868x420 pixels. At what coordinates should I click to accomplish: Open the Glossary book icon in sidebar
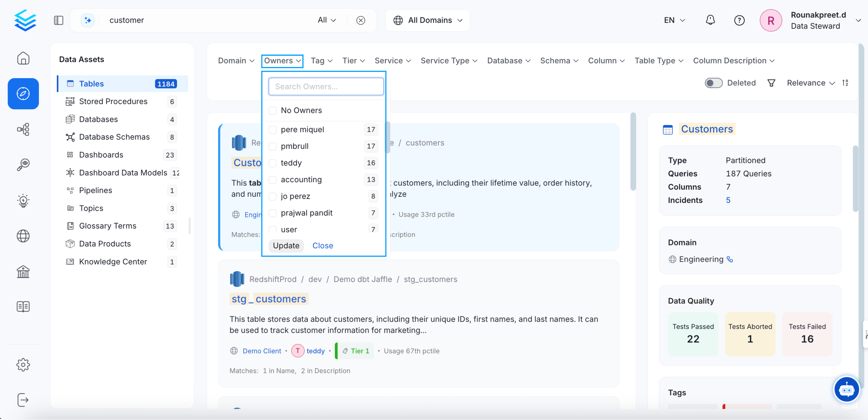point(23,306)
